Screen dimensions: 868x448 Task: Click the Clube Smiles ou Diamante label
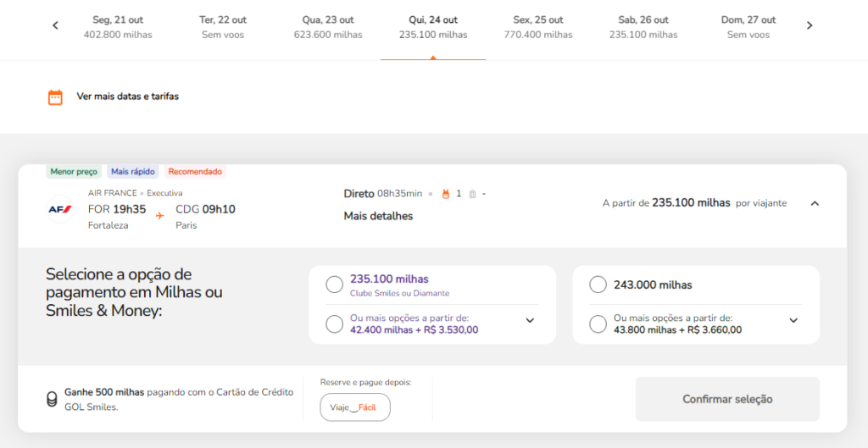[x=400, y=293]
